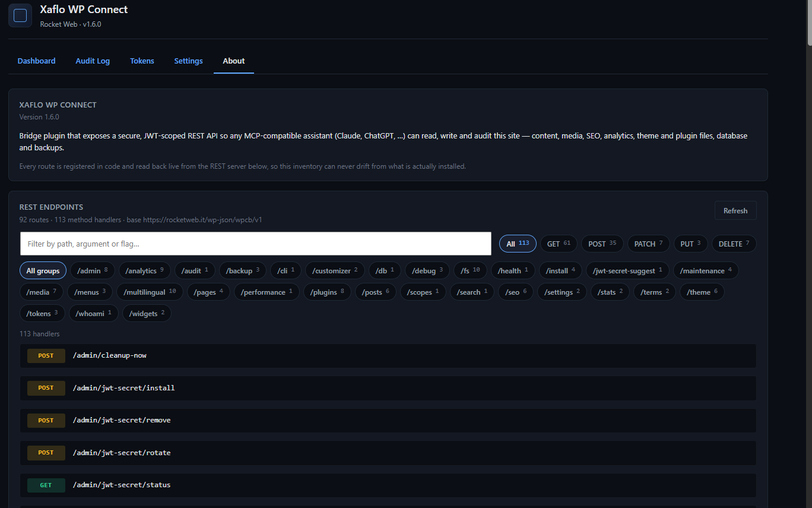Filter by the /admin group
This screenshot has height=508, width=812.
93,271
